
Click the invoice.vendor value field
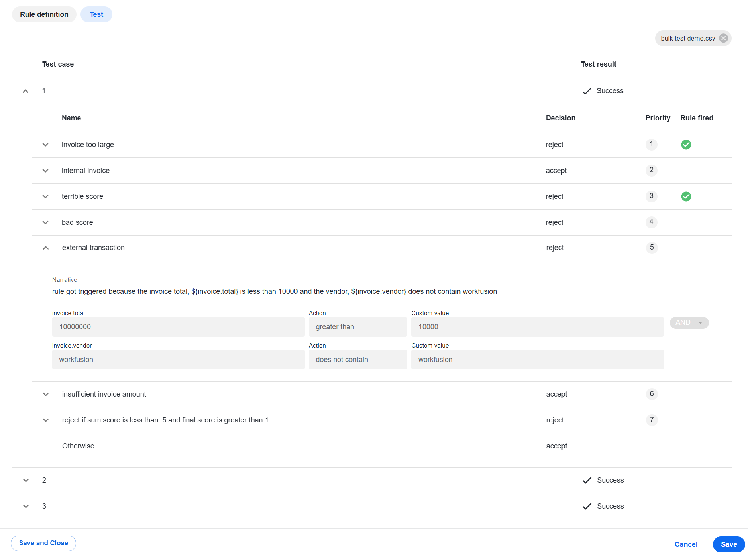pos(178,360)
